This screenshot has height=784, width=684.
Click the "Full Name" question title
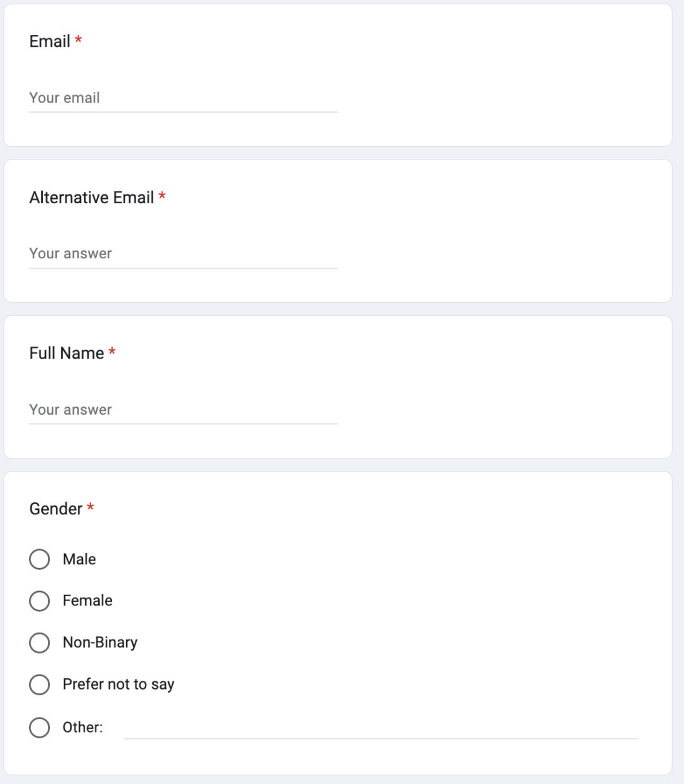click(x=66, y=353)
